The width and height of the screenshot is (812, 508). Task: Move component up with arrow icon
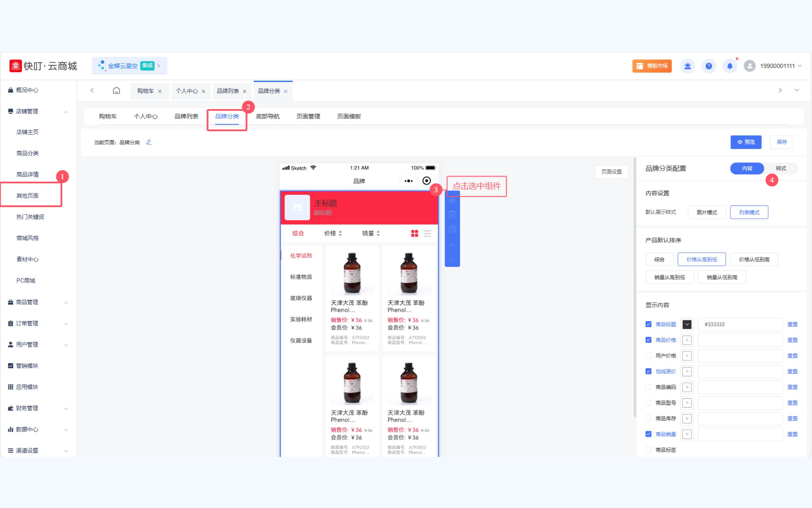point(452,245)
